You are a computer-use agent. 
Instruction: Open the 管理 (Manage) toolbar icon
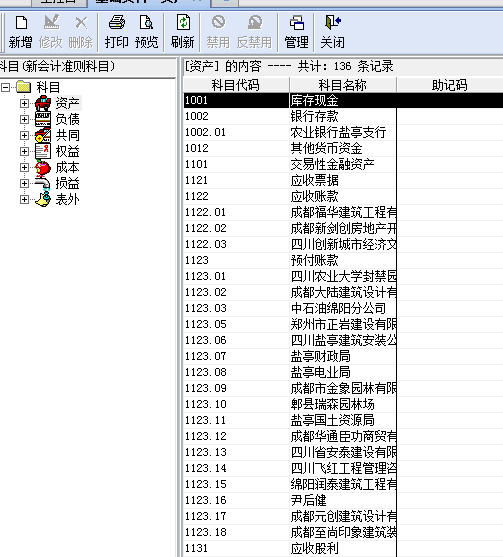[x=297, y=23]
